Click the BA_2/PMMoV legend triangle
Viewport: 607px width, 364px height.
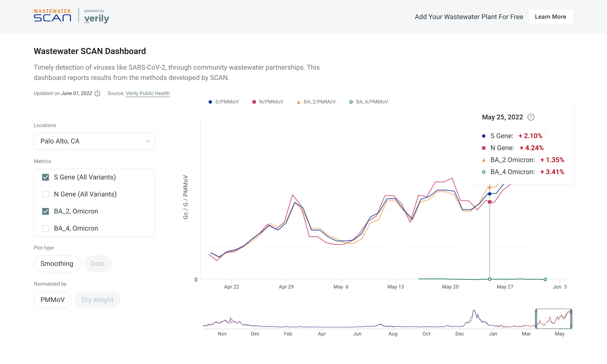point(299,102)
